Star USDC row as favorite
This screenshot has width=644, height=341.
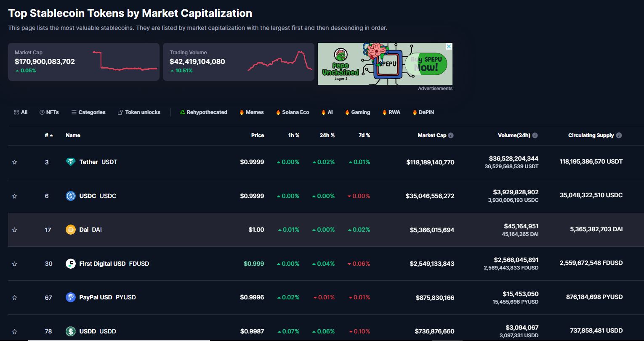click(x=15, y=196)
